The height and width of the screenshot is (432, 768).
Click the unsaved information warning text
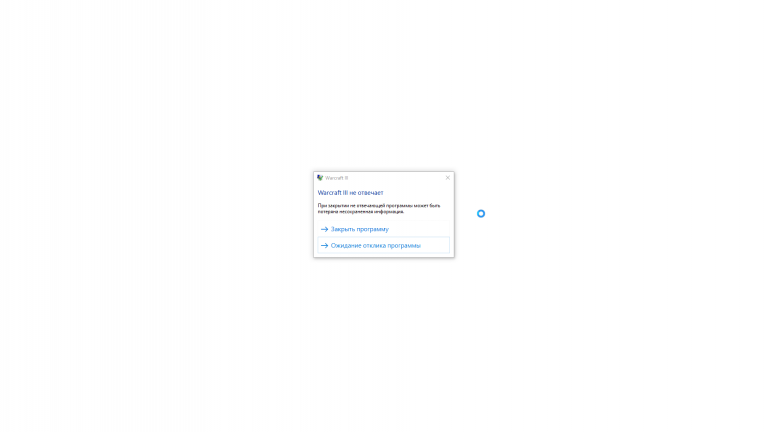coord(379,209)
